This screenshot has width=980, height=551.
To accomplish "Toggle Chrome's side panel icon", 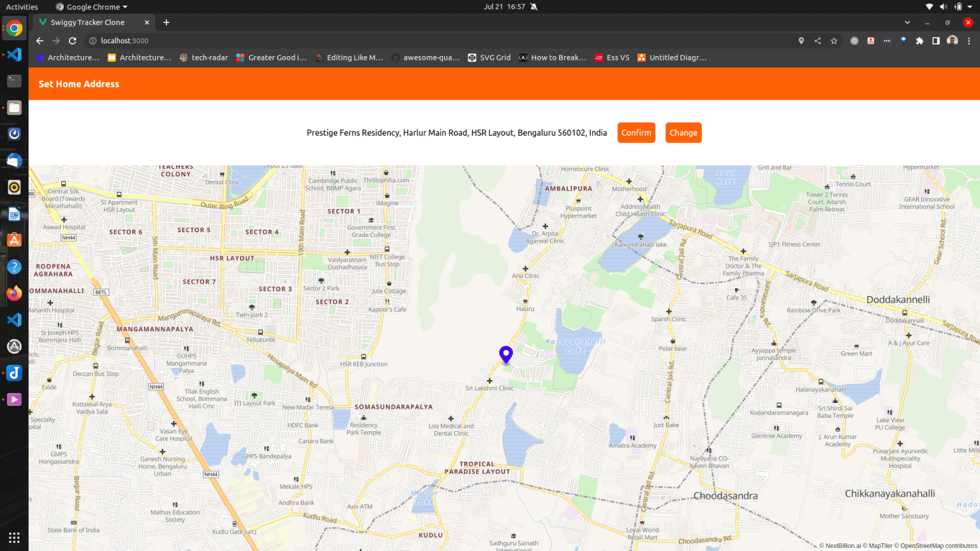I will [935, 40].
